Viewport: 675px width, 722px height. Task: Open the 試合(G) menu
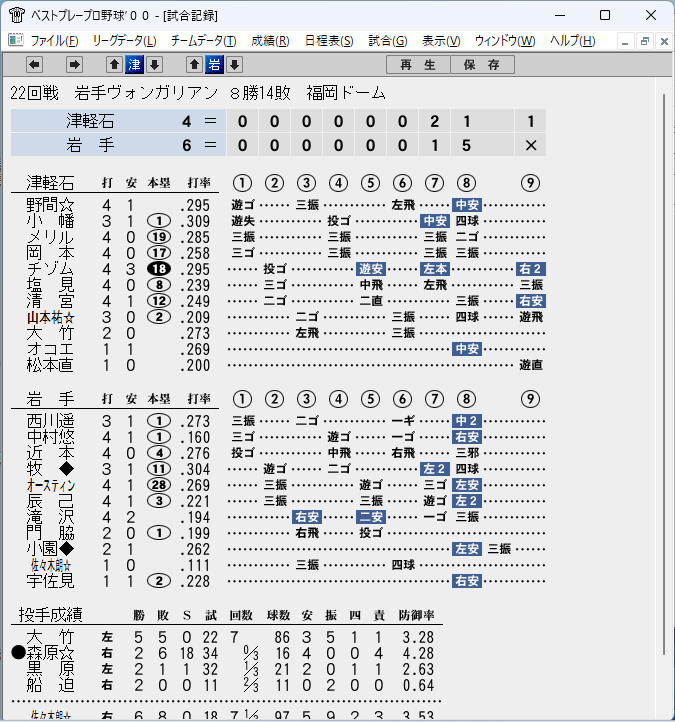tap(388, 41)
